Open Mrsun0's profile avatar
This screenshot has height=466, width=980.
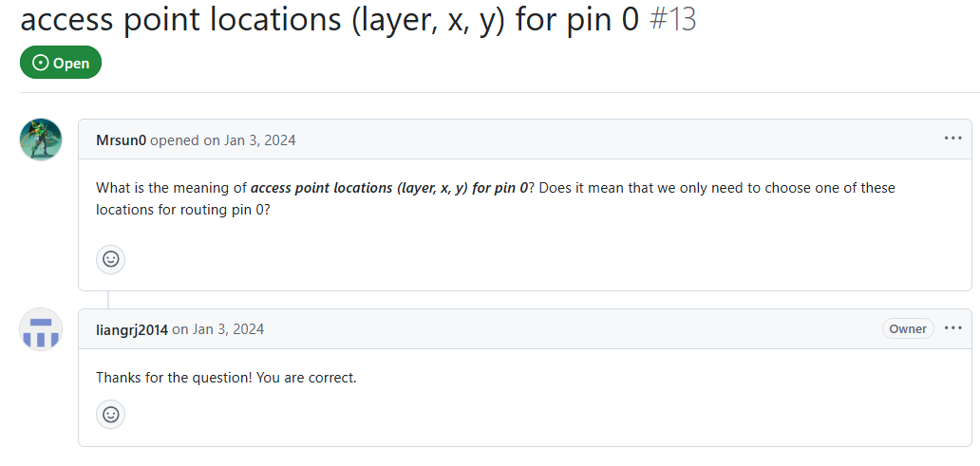[x=41, y=140]
